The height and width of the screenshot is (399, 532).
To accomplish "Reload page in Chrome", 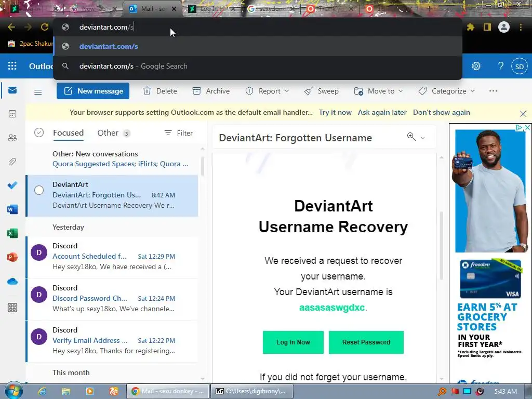I will pos(45,27).
